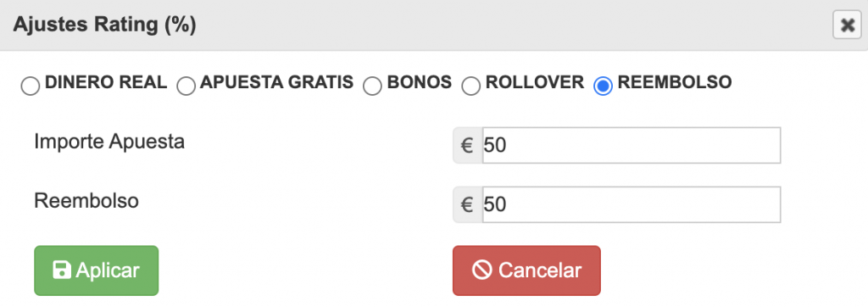The image size is (868, 307).
Task: Choose the APUESTA GRATIS option
Action: pos(186,87)
